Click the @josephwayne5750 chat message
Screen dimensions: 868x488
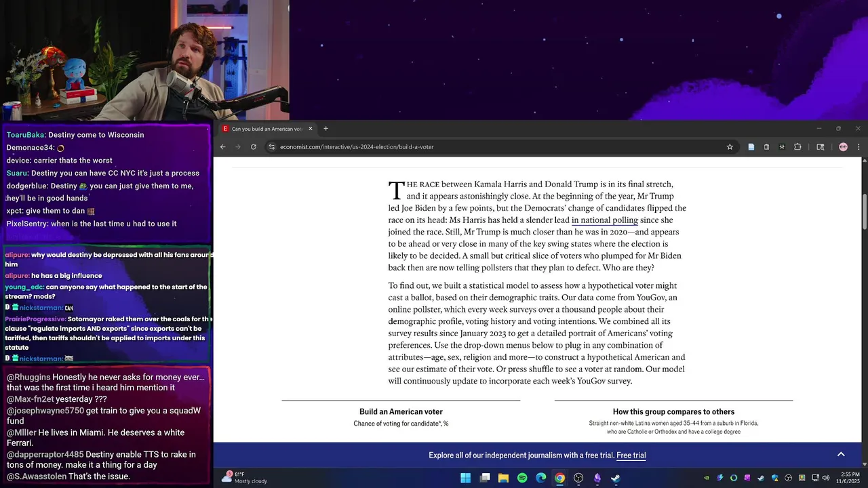pos(104,416)
